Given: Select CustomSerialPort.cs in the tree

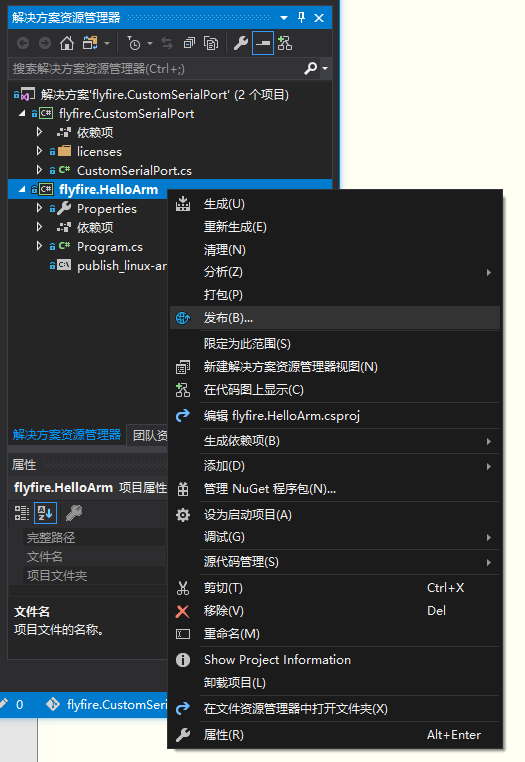Looking at the screenshot, I should [x=134, y=171].
